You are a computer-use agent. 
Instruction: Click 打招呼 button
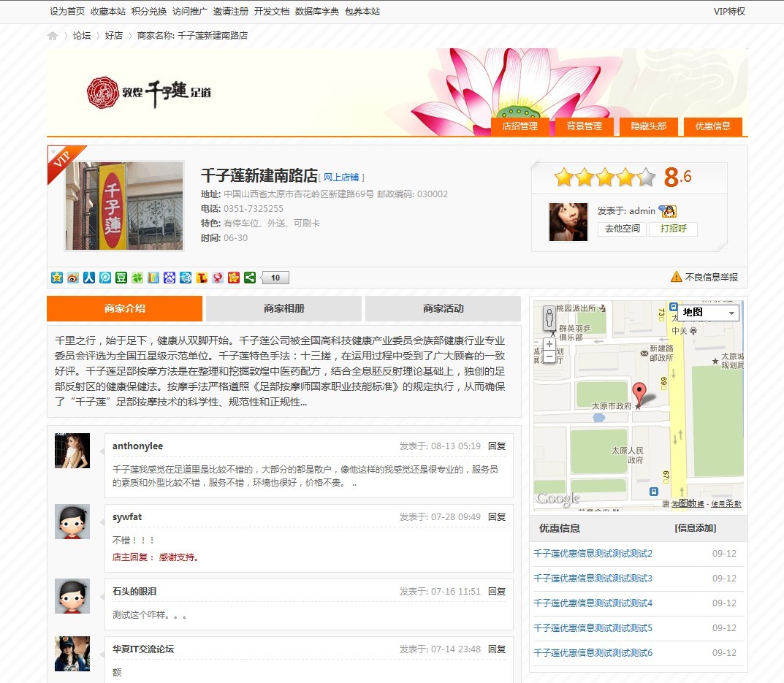(673, 228)
